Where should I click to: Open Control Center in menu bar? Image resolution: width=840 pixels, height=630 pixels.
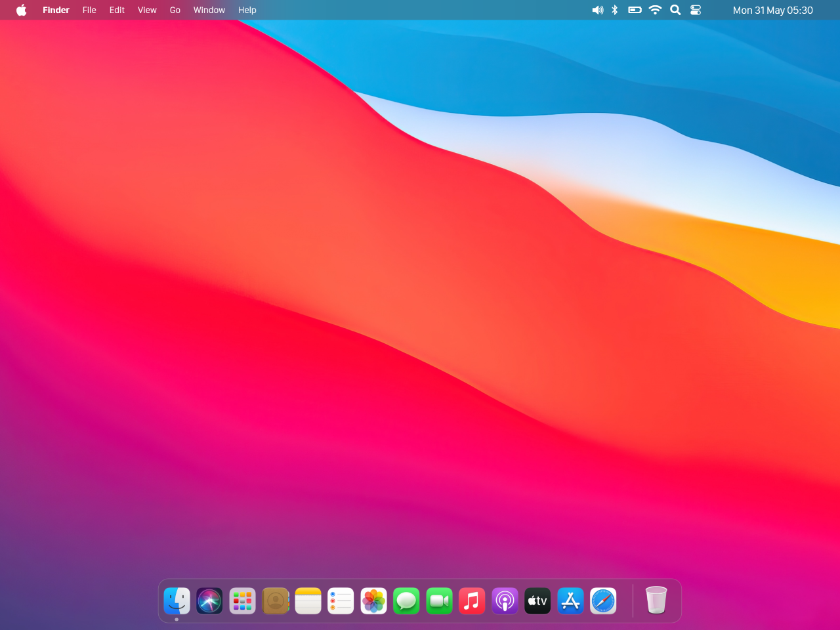pyautogui.click(x=696, y=10)
